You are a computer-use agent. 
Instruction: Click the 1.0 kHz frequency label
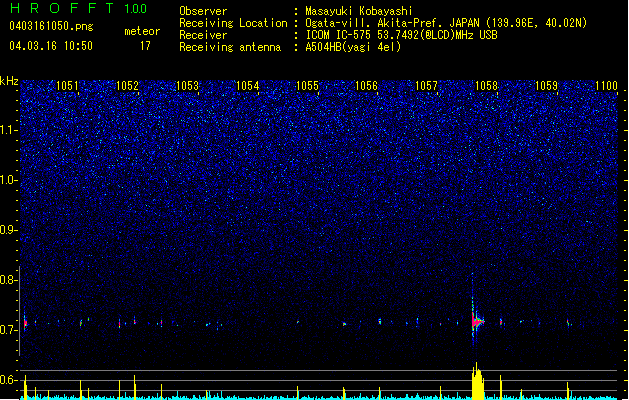tap(9, 180)
